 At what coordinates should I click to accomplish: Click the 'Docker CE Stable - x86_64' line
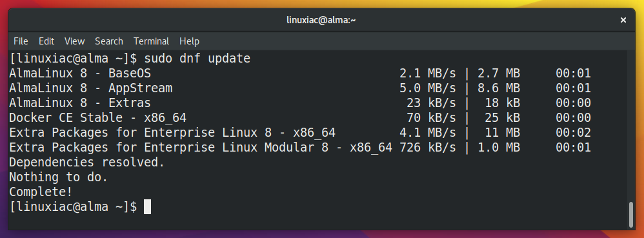(300, 118)
